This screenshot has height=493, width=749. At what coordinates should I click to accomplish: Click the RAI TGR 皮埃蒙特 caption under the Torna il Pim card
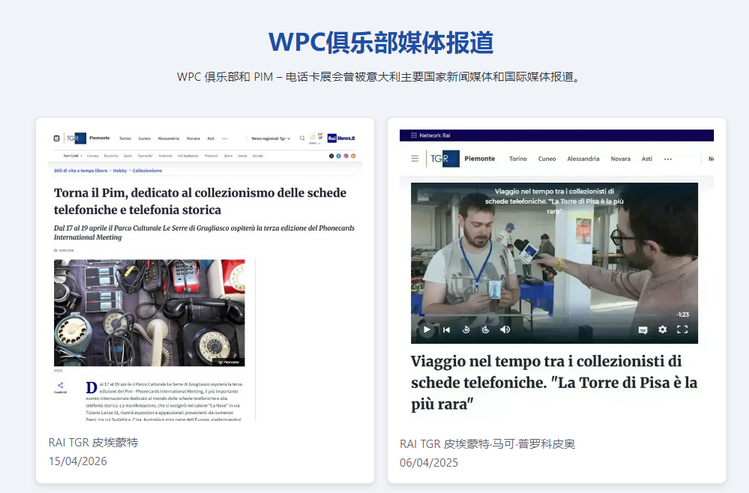coord(93,442)
